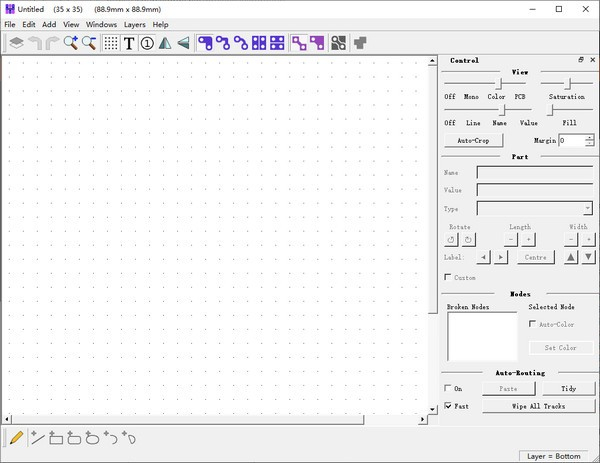The image size is (600, 463).
Task: Click the Zoom In magnifier icon
Action: point(70,43)
